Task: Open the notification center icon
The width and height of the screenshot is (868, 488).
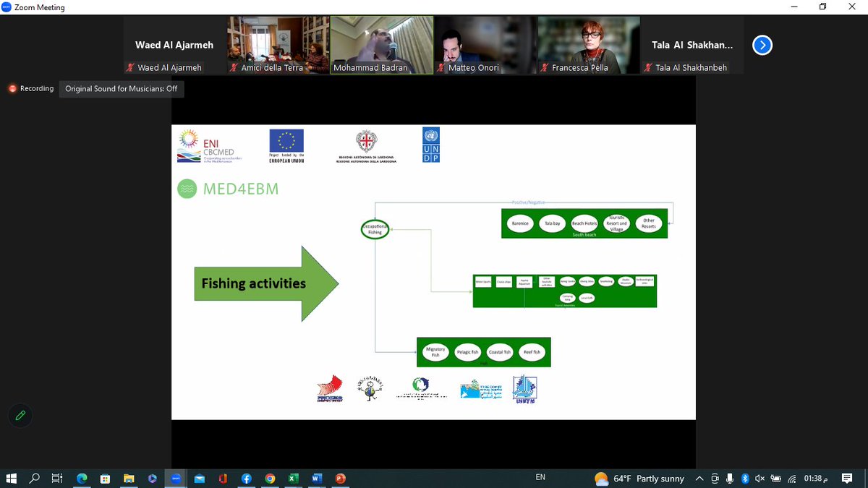Action: [x=847, y=479]
